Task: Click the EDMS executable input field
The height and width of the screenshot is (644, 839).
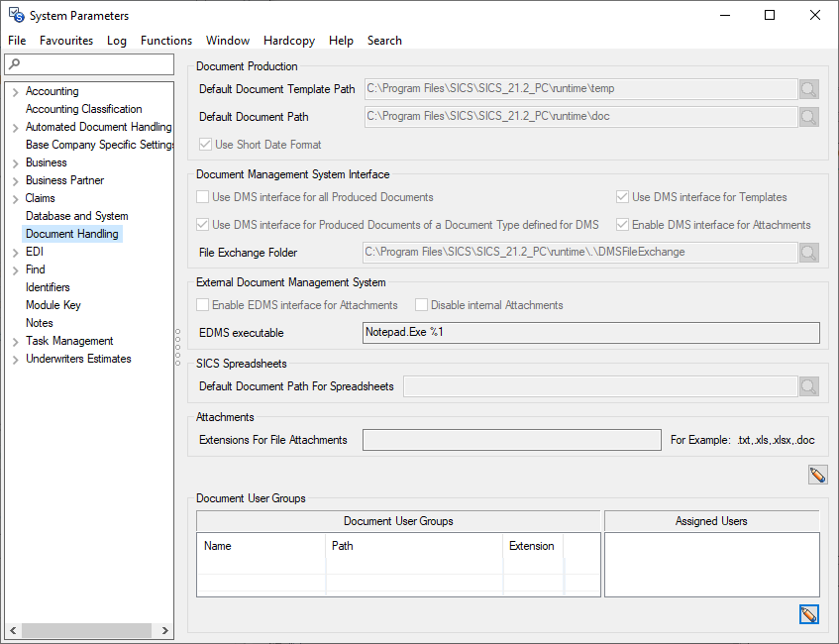Action: point(591,333)
